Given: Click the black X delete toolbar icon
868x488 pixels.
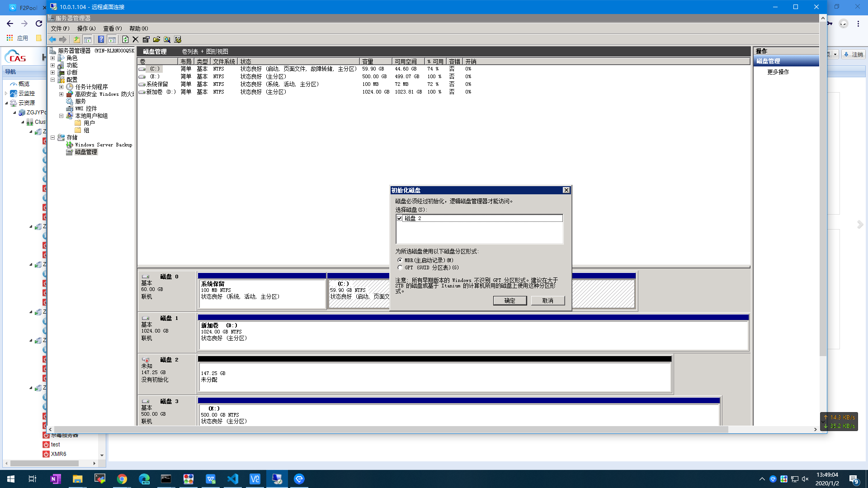Looking at the screenshot, I should [x=135, y=40].
